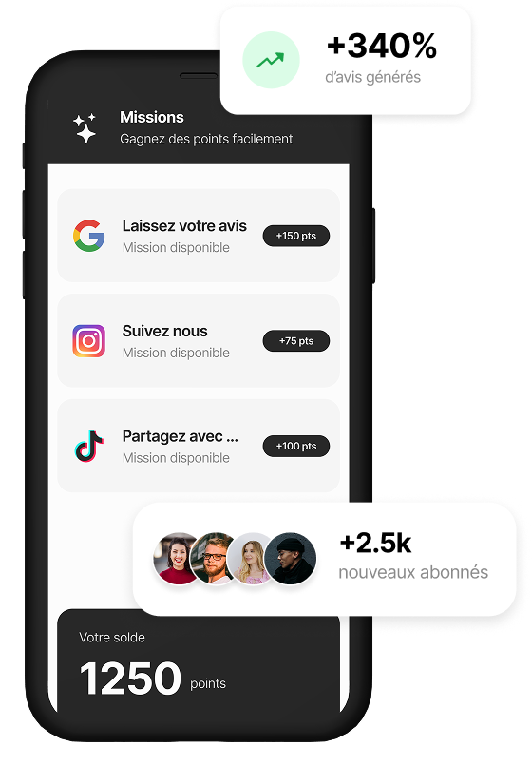
Task: Click the Missions header title
Action: (x=152, y=117)
